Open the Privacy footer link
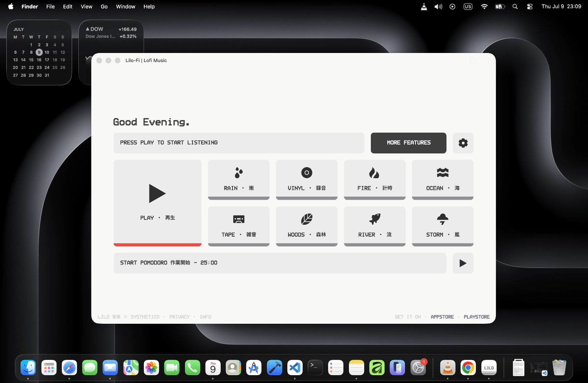The image size is (588, 383). (180, 317)
